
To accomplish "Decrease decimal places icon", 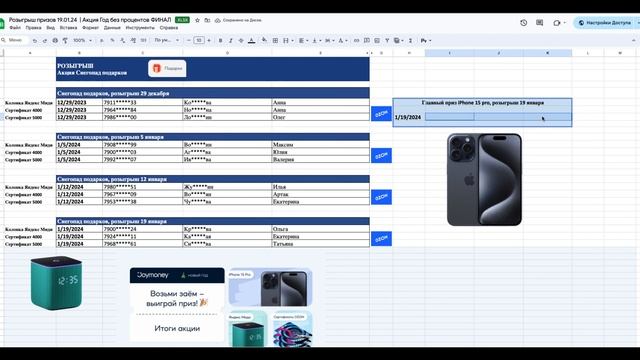I will click(x=122, y=40).
